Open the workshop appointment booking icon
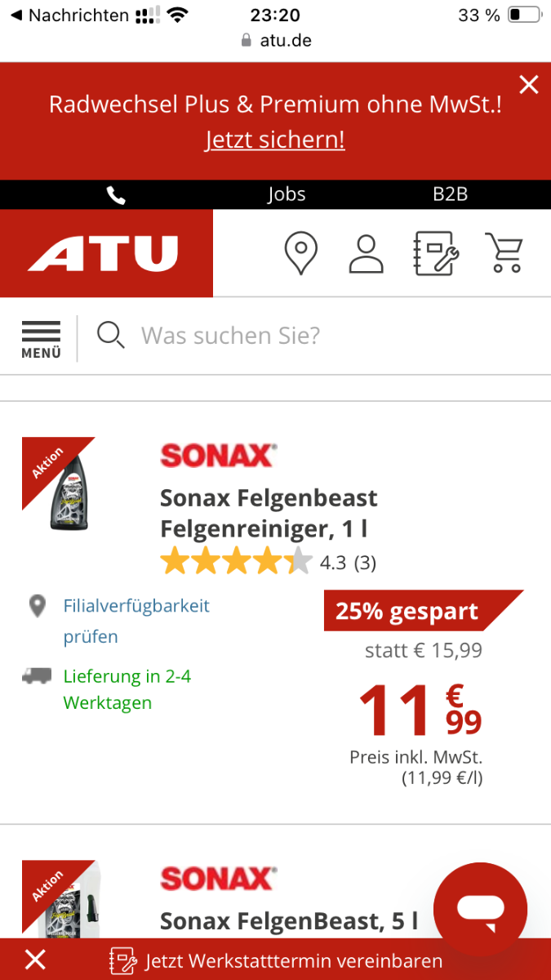551x980 pixels. (437, 253)
